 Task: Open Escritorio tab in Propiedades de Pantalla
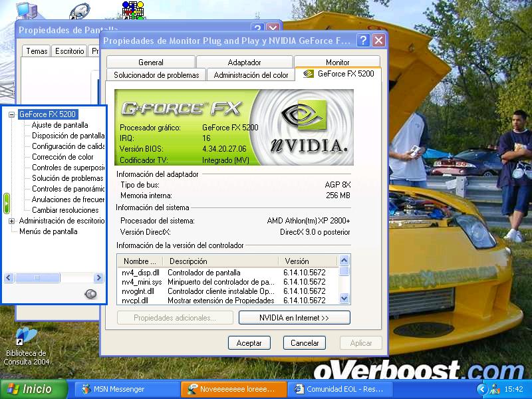tap(70, 51)
